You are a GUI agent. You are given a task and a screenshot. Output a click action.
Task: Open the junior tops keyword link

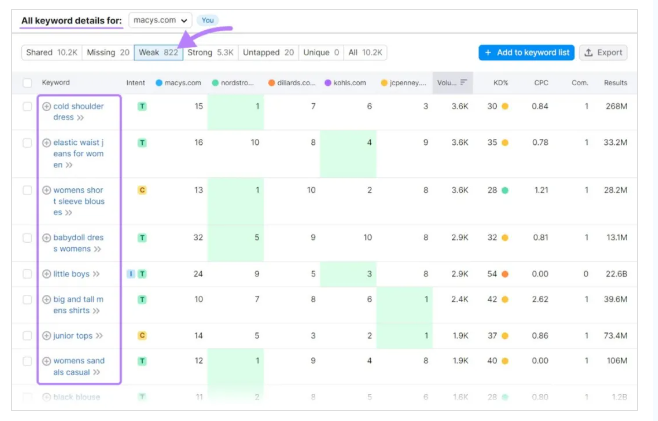point(73,336)
